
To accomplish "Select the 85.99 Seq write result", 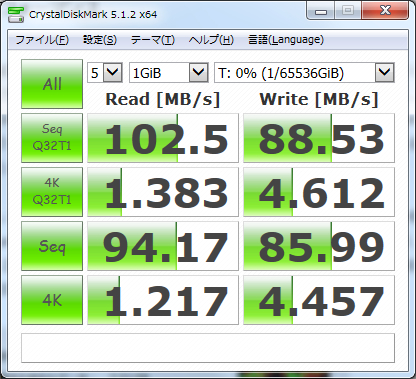I will coord(319,246).
